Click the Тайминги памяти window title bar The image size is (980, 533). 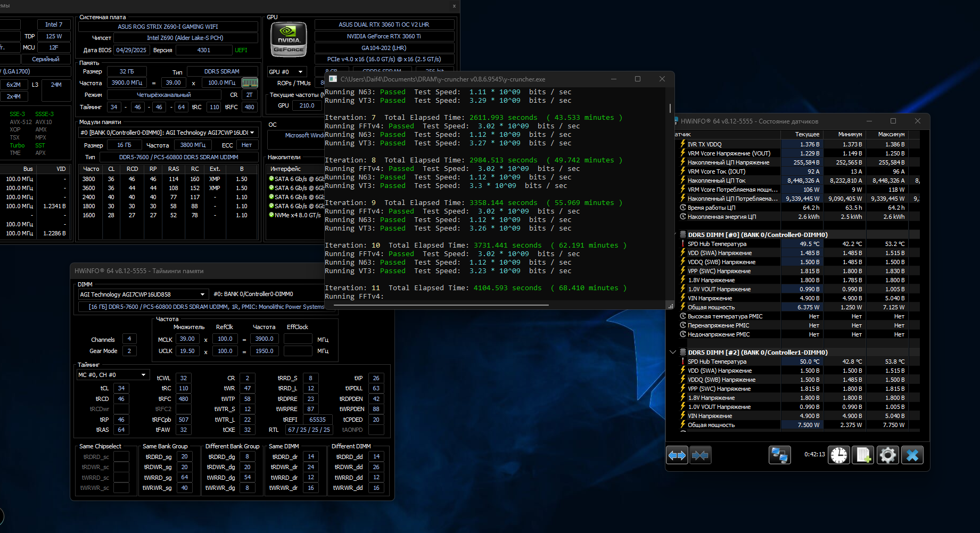pyautogui.click(x=197, y=271)
